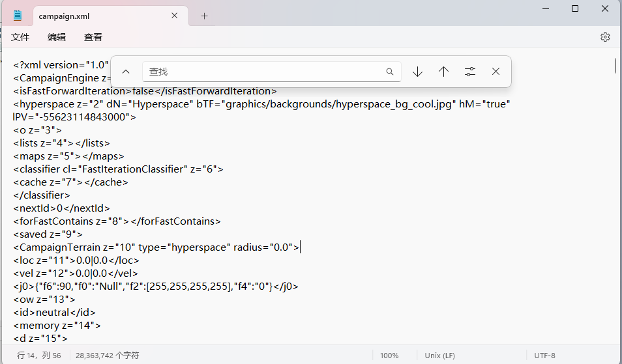The width and height of the screenshot is (622, 364).
Task: Open the 文件 menu
Action: point(20,37)
